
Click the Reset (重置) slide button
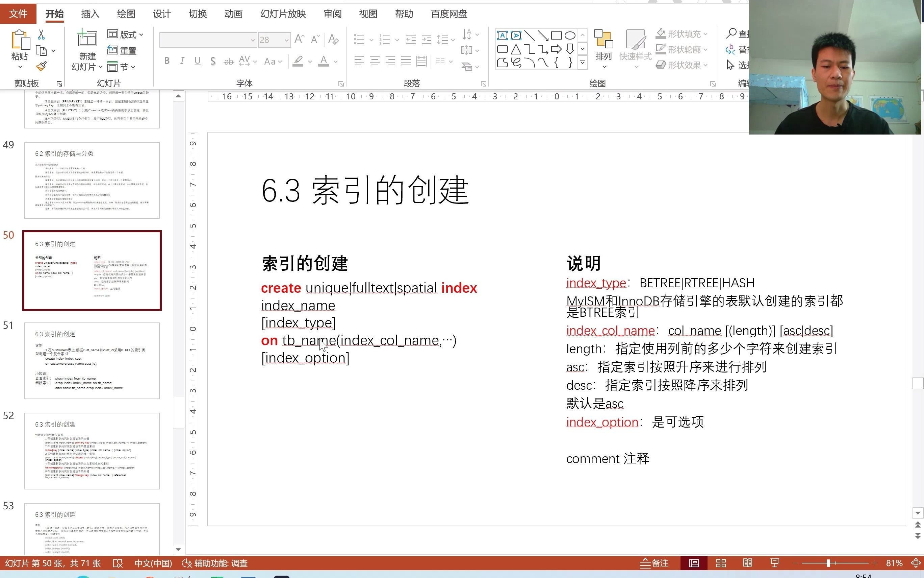[122, 50]
